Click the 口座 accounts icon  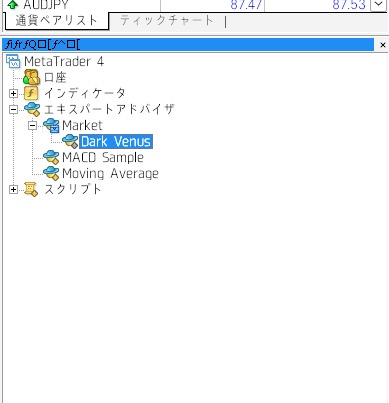[32, 77]
